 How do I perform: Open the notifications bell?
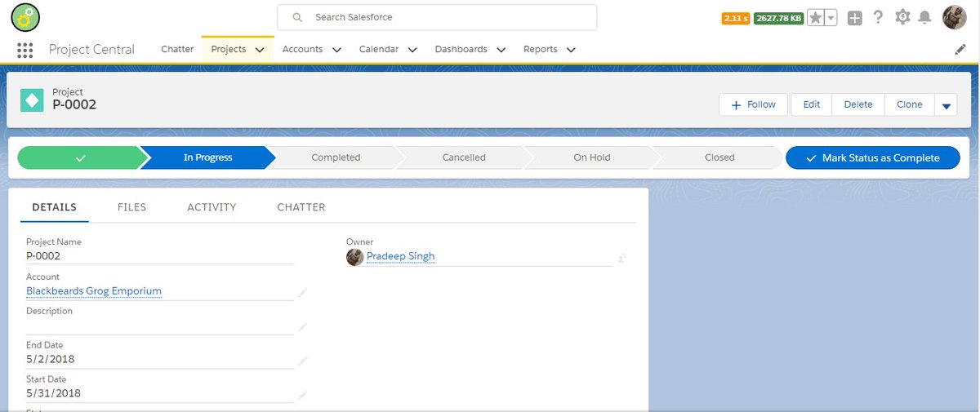[924, 17]
